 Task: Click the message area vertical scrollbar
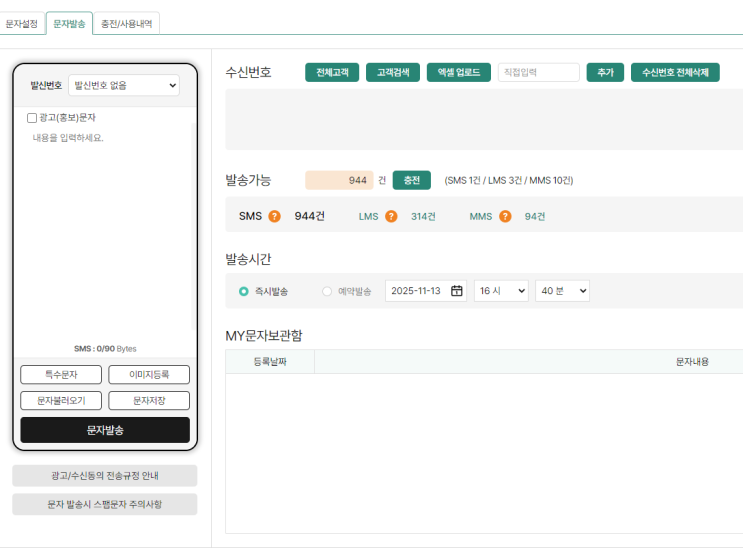coord(193,226)
